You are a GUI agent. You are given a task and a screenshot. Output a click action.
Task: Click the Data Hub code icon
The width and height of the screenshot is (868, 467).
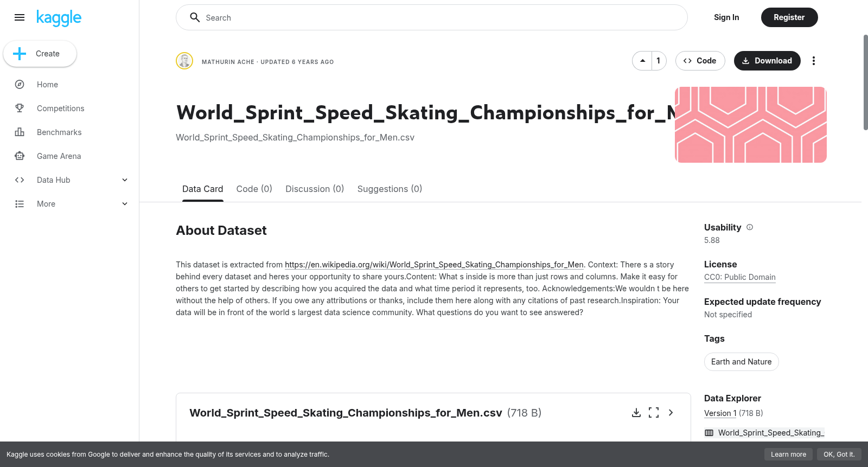pyautogui.click(x=20, y=180)
